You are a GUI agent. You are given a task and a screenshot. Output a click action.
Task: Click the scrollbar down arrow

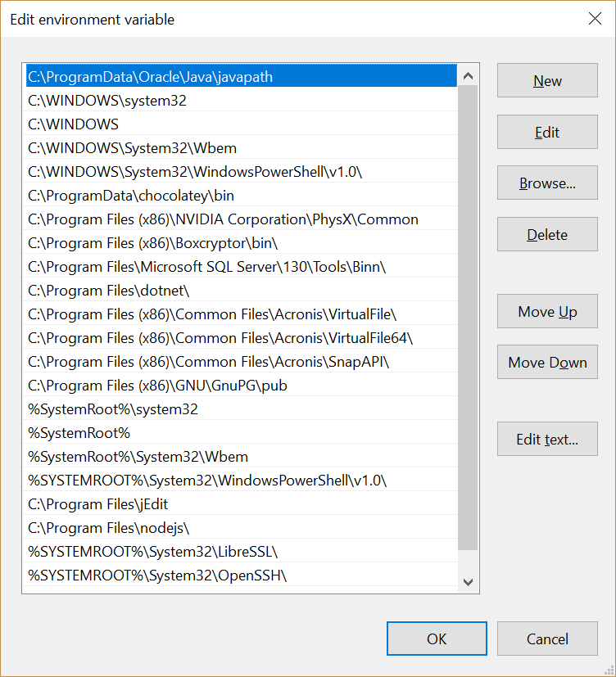[468, 582]
